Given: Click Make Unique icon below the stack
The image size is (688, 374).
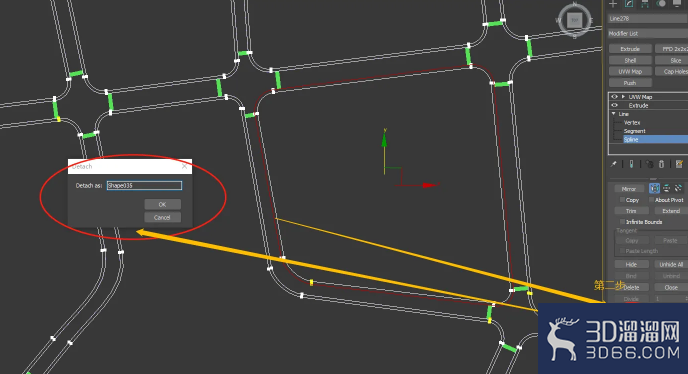Looking at the screenshot, I should click(x=650, y=164).
